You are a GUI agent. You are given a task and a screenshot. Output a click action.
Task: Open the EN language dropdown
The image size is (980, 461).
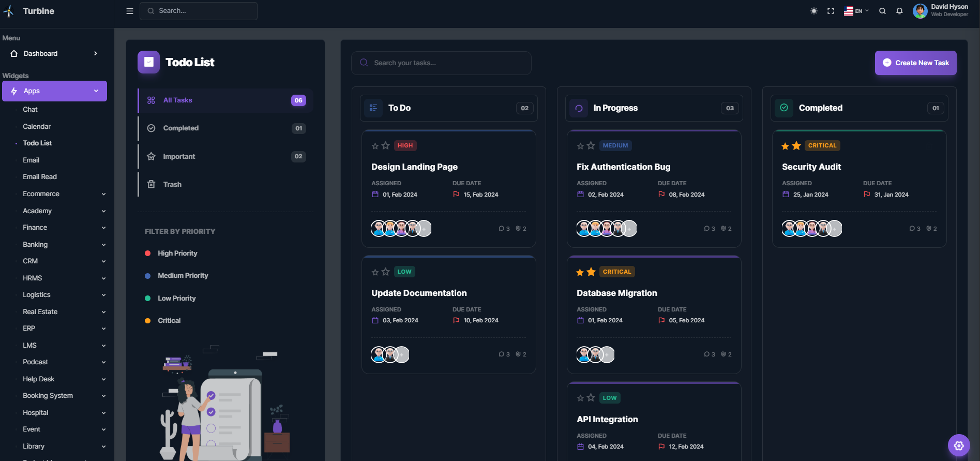(x=856, y=11)
